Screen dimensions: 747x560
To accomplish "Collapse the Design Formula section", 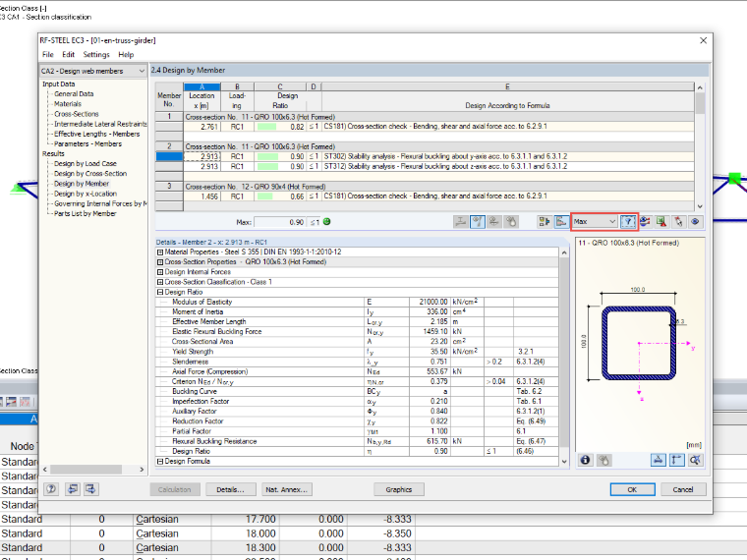I will point(160,461).
